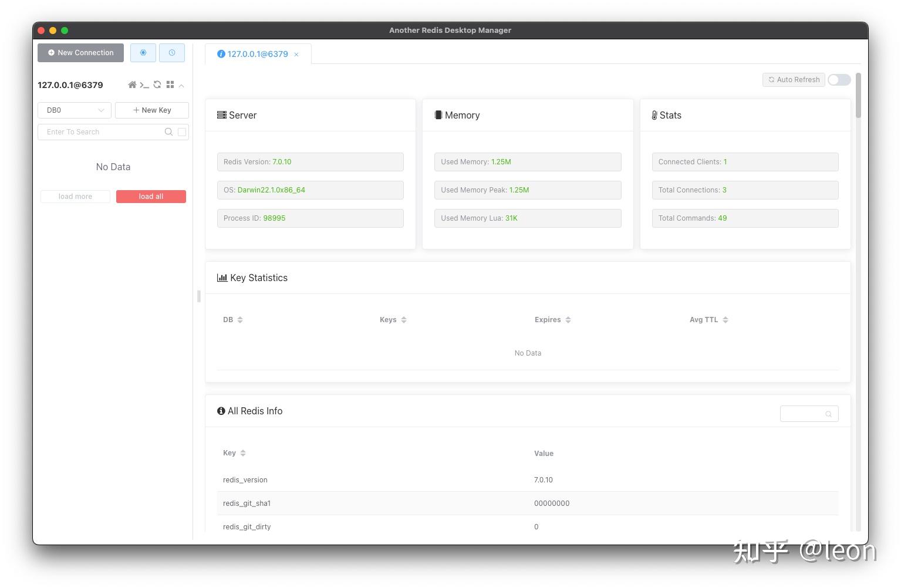Click the red load all button

click(x=151, y=197)
